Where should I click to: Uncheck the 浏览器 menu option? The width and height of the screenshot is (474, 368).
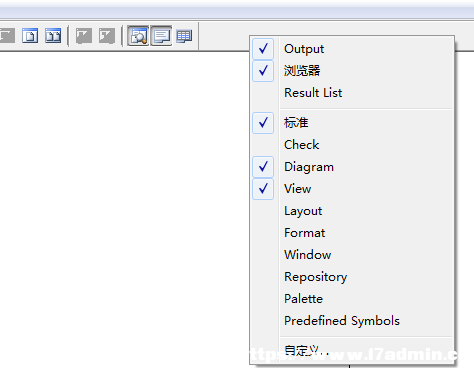click(x=352, y=71)
